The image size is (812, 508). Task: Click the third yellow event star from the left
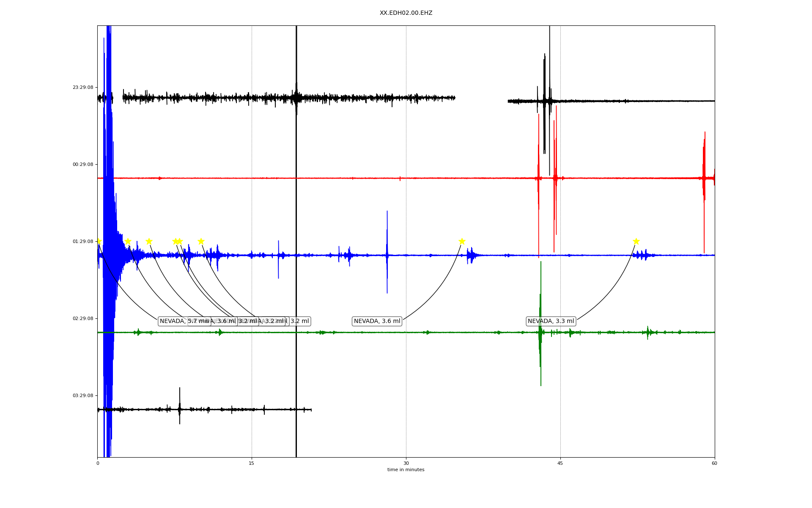point(149,241)
